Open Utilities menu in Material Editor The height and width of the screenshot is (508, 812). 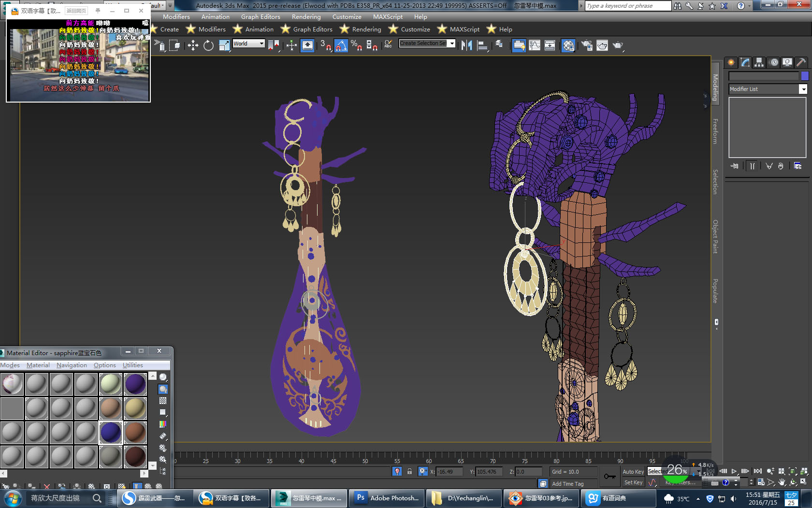click(133, 365)
